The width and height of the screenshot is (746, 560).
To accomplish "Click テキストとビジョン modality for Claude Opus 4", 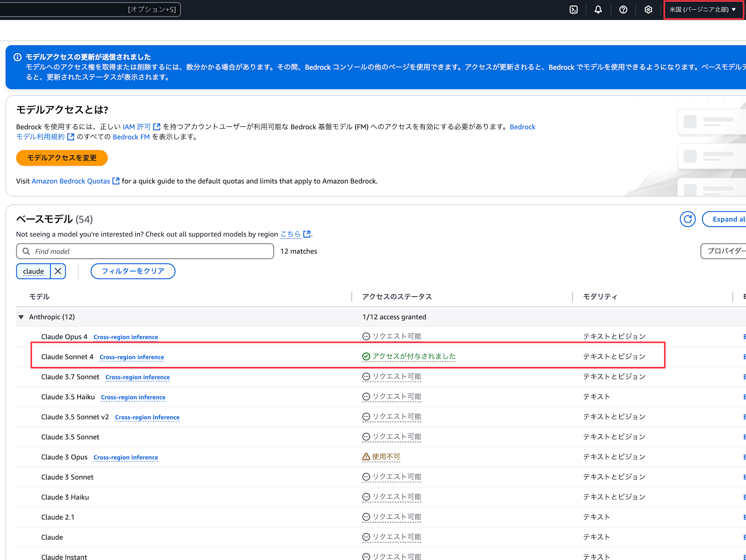I will click(x=614, y=337).
